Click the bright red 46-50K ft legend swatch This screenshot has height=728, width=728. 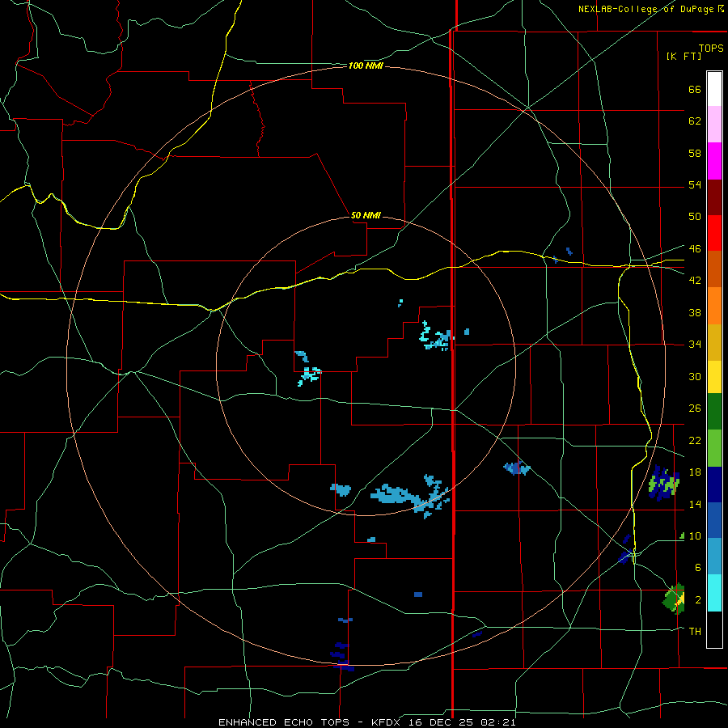click(714, 233)
